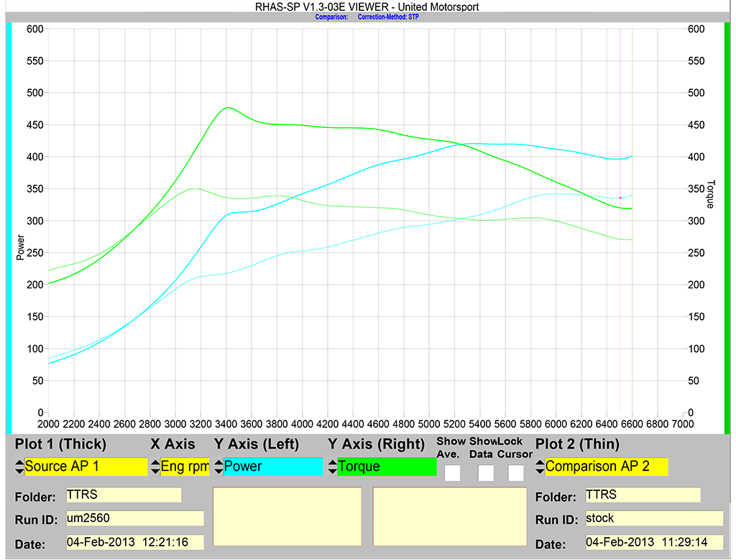The height and width of the screenshot is (560, 736).
Task: Enable the Show Ave. checkbox
Action: tap(453, 472)
